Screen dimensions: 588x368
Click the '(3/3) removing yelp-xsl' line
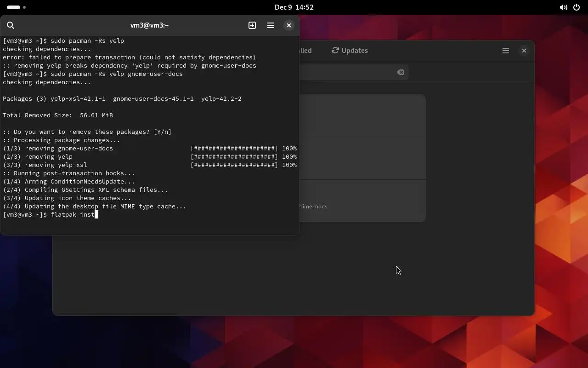pyautogui.click(x=150, y=165)
